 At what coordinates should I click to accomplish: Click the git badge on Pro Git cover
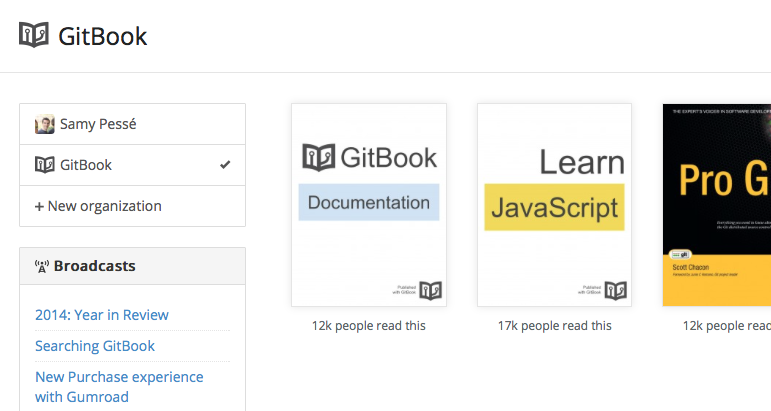point(681,255)
